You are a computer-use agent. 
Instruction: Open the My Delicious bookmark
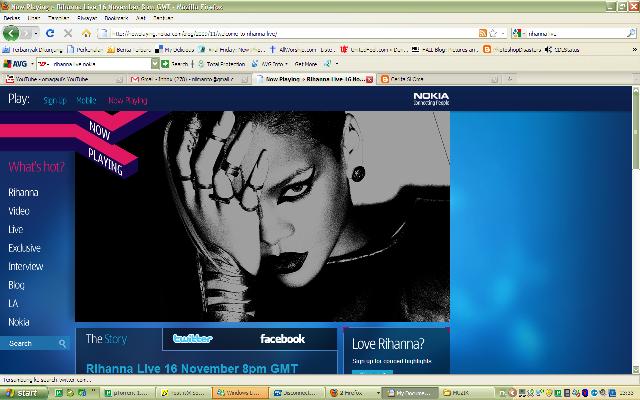(174, 49)
